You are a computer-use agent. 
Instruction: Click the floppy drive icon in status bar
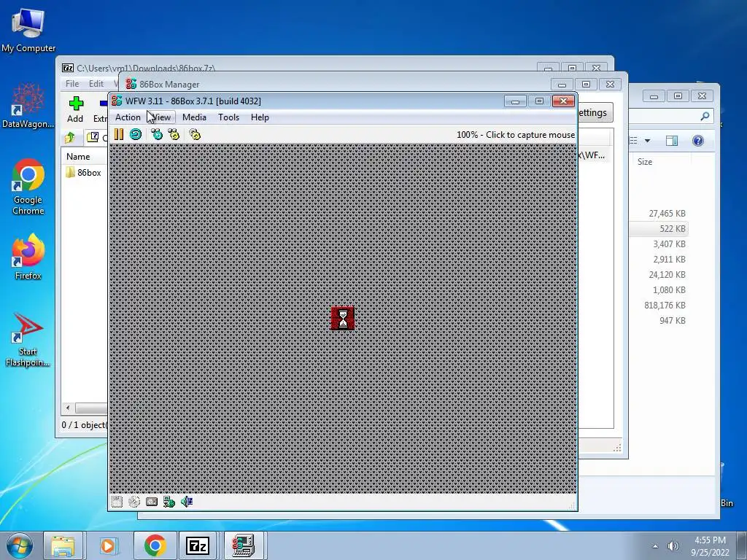(117, 502)
